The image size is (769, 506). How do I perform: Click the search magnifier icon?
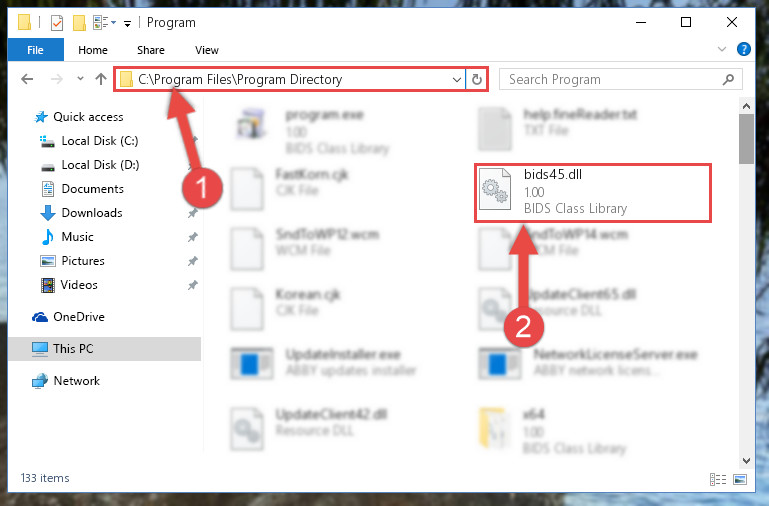[728, 79]
